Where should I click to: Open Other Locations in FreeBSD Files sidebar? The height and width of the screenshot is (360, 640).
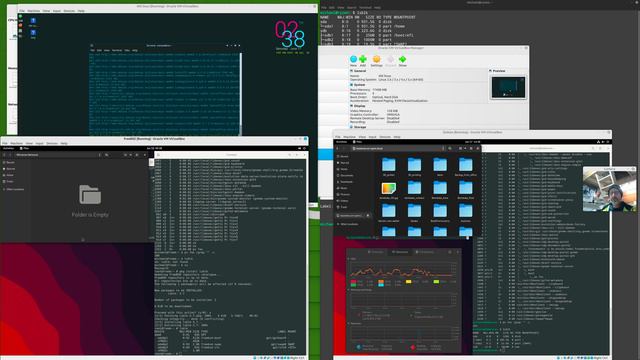15,189
